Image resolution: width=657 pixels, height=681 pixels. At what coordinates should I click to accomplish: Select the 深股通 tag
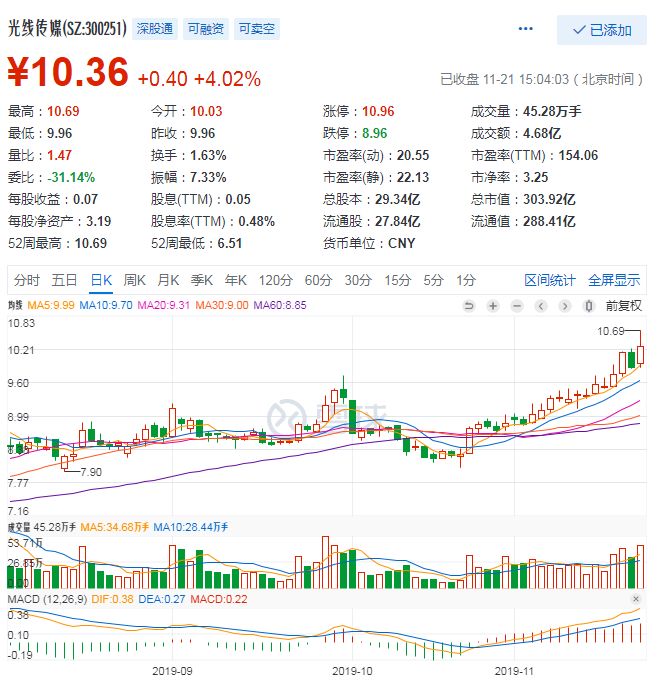[155, 29]
